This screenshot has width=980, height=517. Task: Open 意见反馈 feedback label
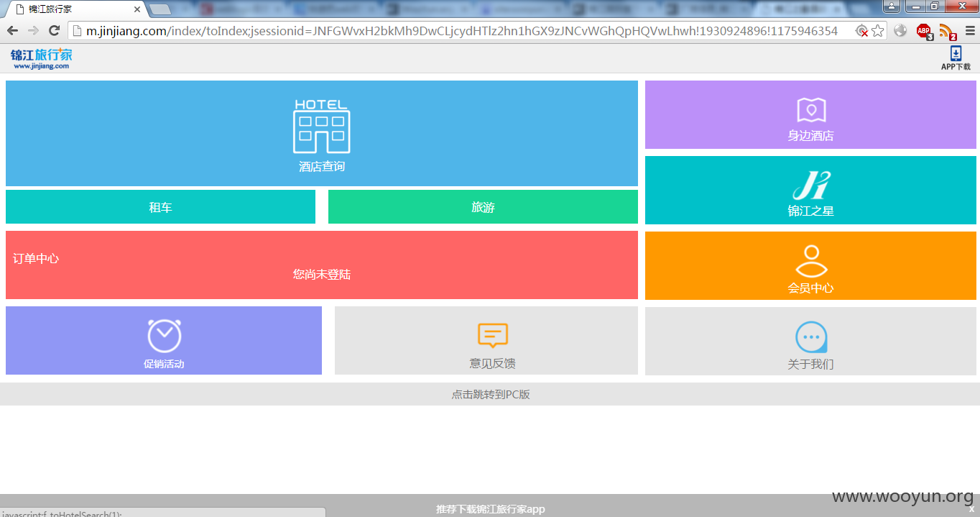pyautogui.click(x=493, y=363)
